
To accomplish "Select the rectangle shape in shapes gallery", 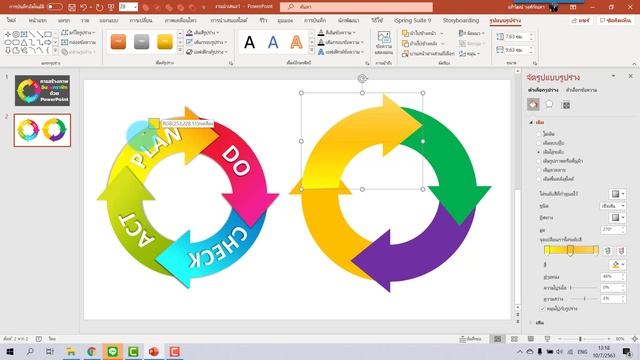I will pos(48,34).
